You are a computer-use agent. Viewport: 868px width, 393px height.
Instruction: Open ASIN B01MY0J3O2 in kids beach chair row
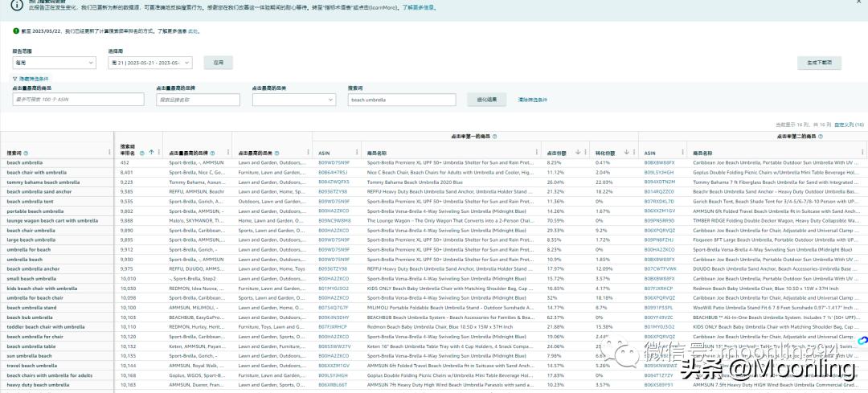334,289
